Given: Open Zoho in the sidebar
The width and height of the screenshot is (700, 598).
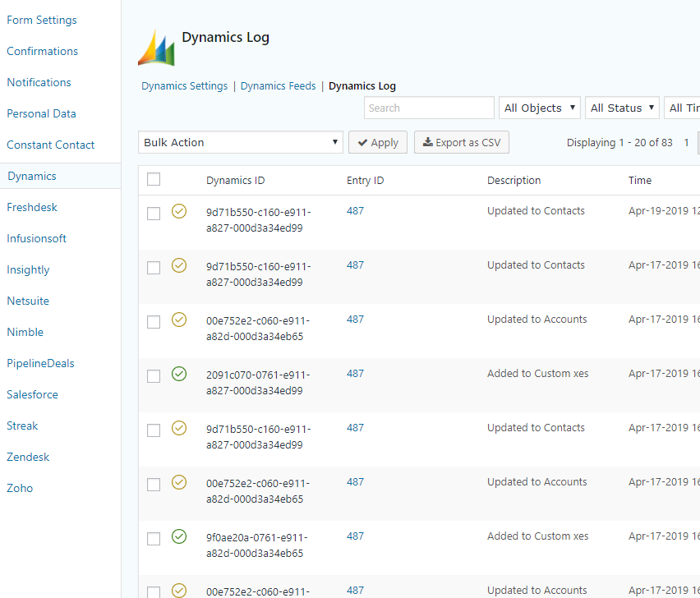Looking at the screenshot, I should pos(20,489).
